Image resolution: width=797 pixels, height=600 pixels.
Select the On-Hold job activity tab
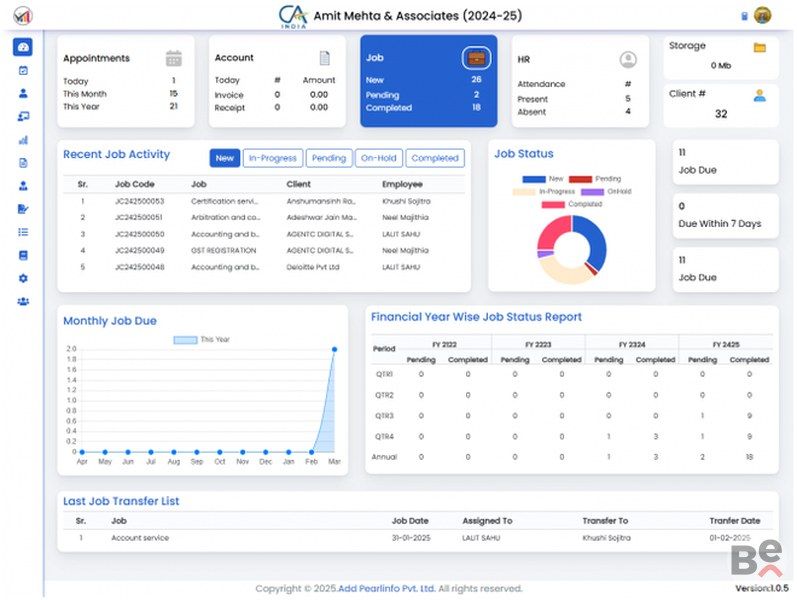click(379, 158)
